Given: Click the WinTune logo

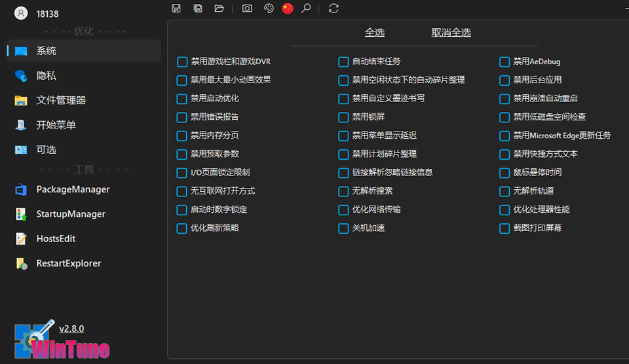Looking at the screenshot, I should coord(62,340).
